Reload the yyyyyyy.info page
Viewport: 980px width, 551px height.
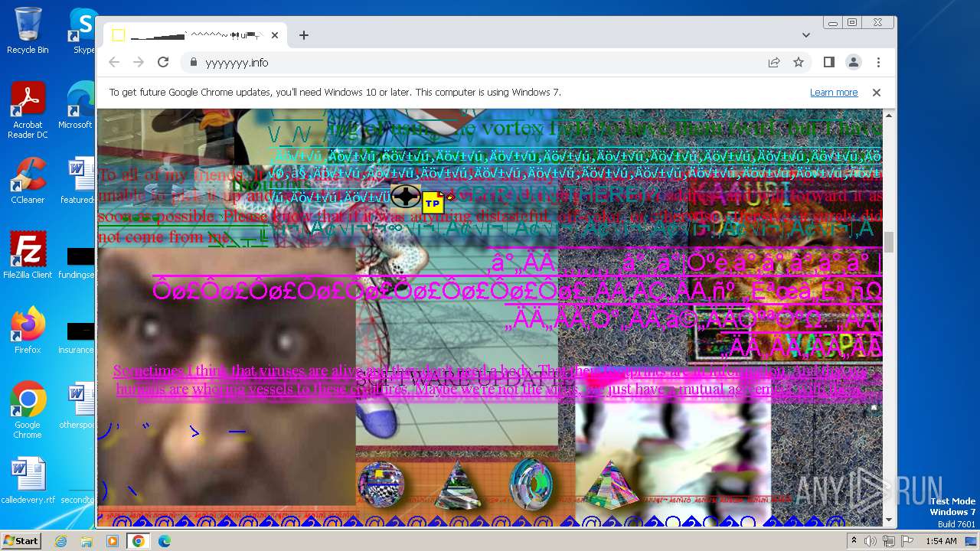pyautogui.click(x=163, y=62)
